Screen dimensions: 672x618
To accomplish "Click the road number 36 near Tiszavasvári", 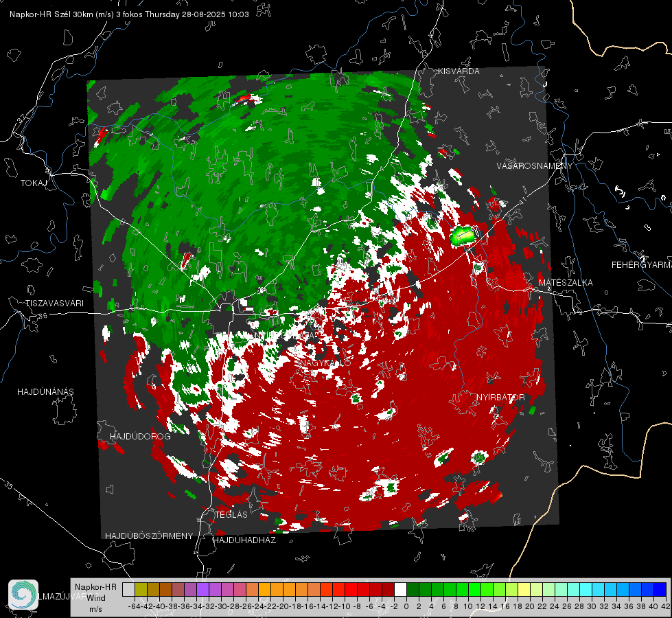I will [43, 316].
